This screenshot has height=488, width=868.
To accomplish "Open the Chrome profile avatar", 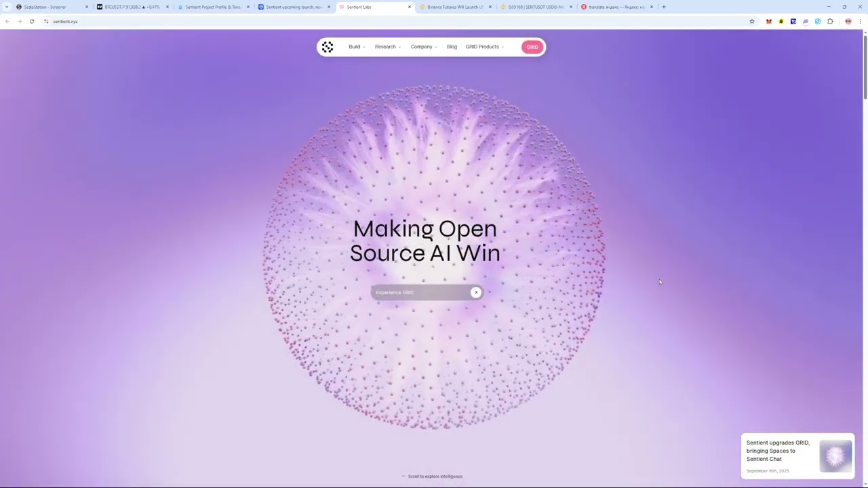I will pyautogui.click(x=848, y=21).
